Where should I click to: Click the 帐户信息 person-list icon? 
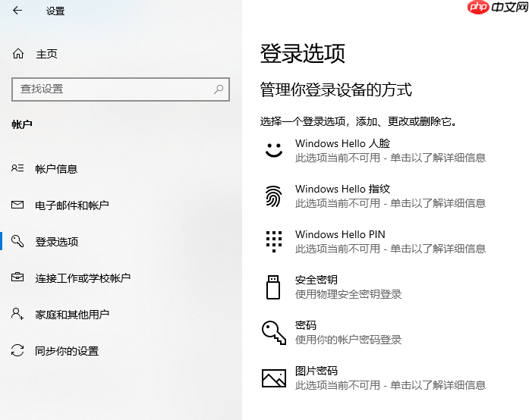click(17, 168)
